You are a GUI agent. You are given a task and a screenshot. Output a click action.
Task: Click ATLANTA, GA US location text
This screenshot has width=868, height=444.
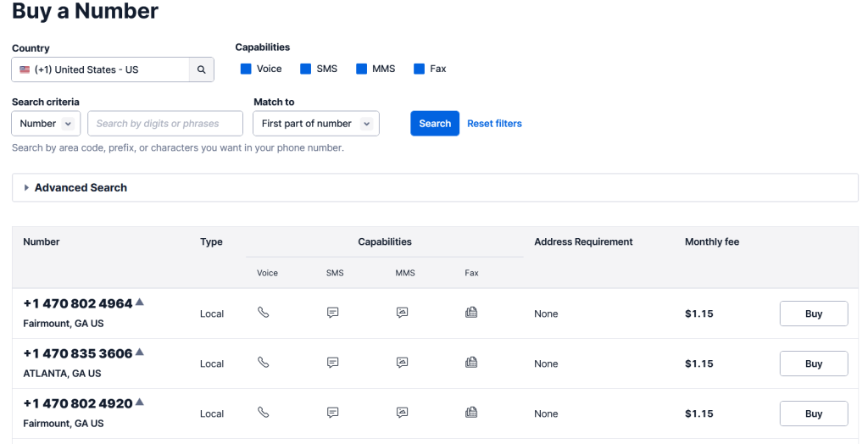[62, 373]
